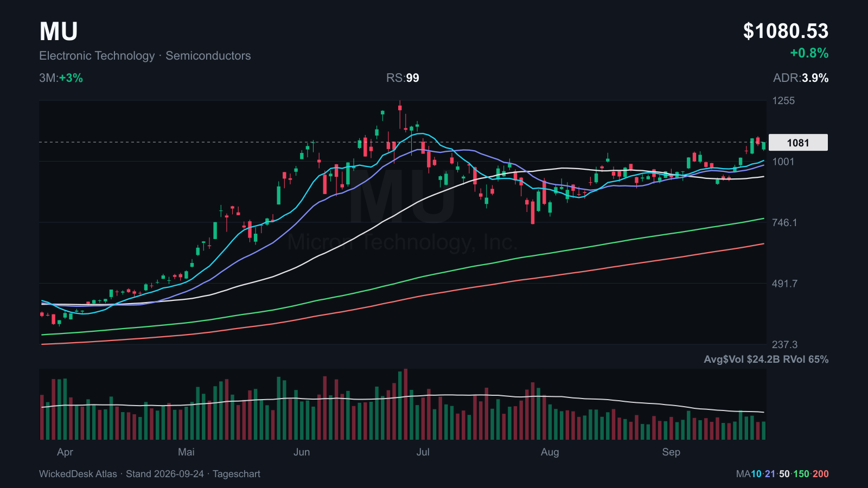Click the Stand 2026-09-24 date text

[165, 474]
